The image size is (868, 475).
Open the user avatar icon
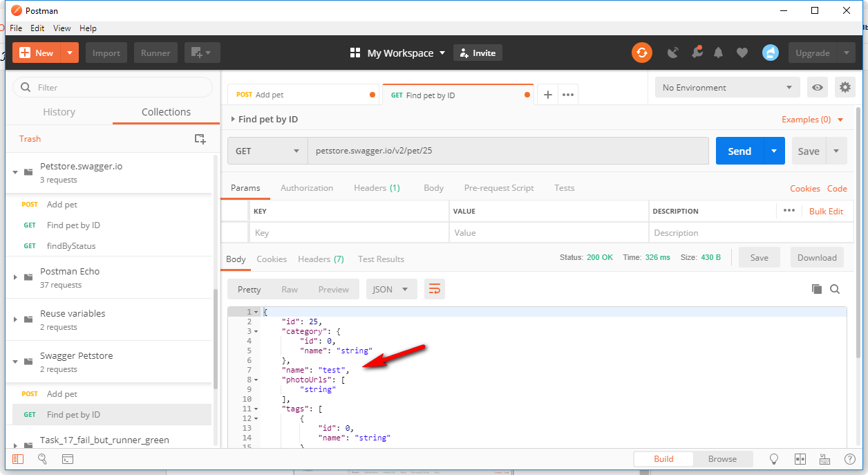[771, 53]
